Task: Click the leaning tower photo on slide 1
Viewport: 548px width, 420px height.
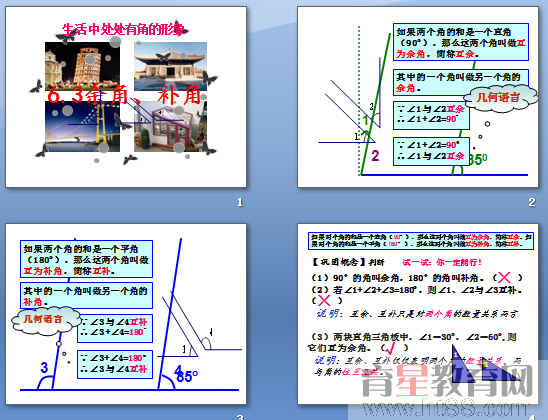Action: click(x=82, y=66)
